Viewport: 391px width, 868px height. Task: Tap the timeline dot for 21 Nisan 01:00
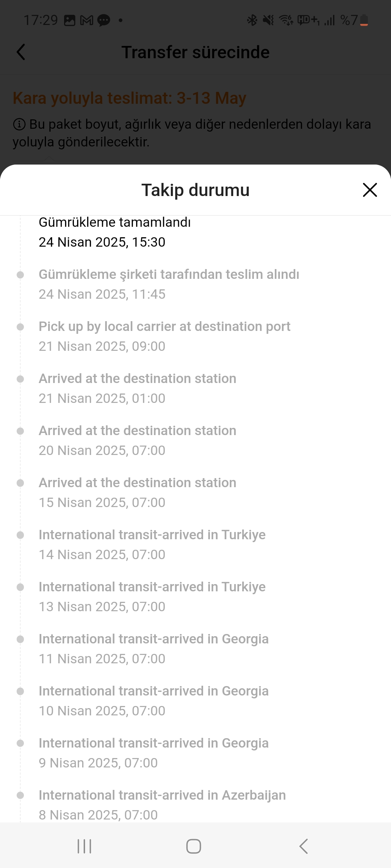[x=20, y=379]
